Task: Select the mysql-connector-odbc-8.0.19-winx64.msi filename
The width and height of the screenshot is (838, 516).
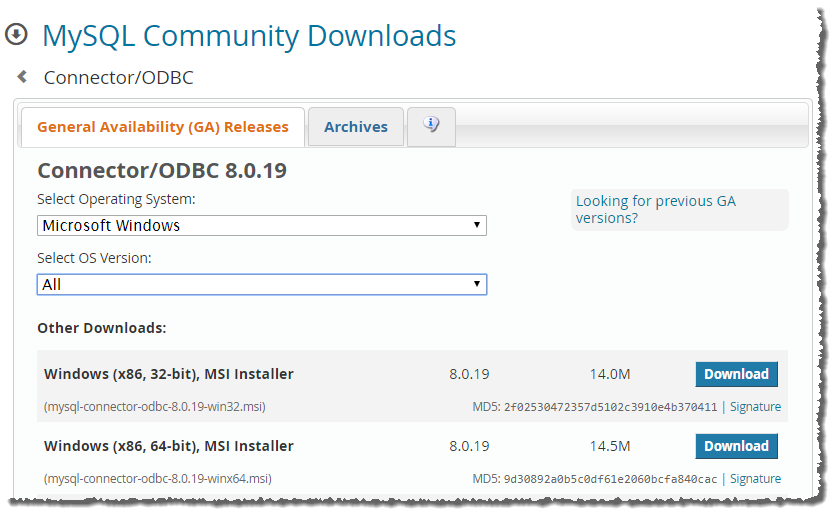Action: [158, 479]
